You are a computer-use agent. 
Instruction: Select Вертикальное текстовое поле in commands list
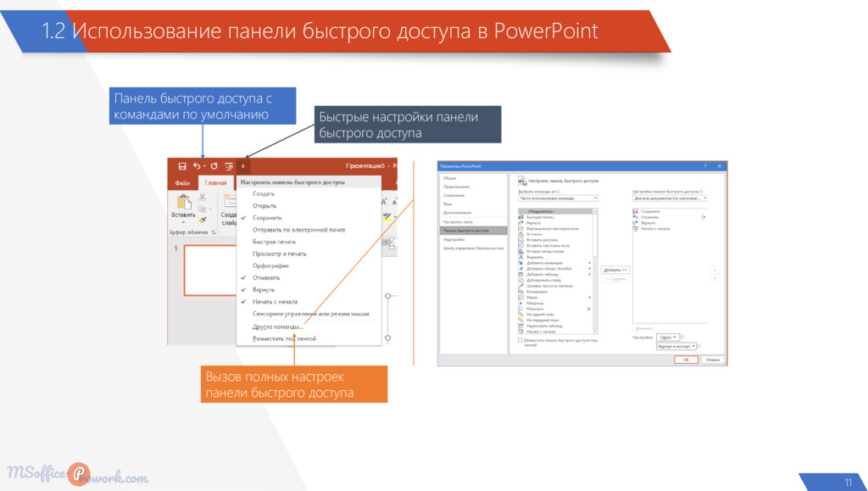[555, 229]
